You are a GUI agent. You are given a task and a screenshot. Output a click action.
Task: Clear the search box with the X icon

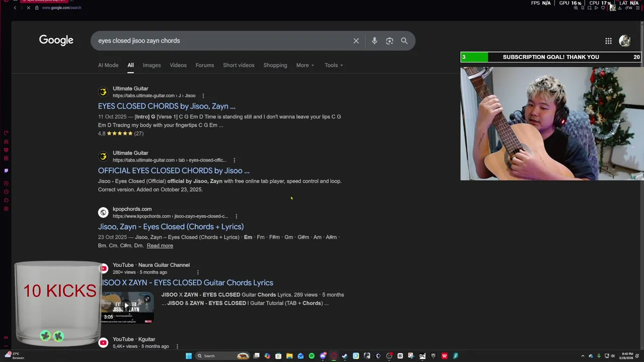tap(356, 41)
